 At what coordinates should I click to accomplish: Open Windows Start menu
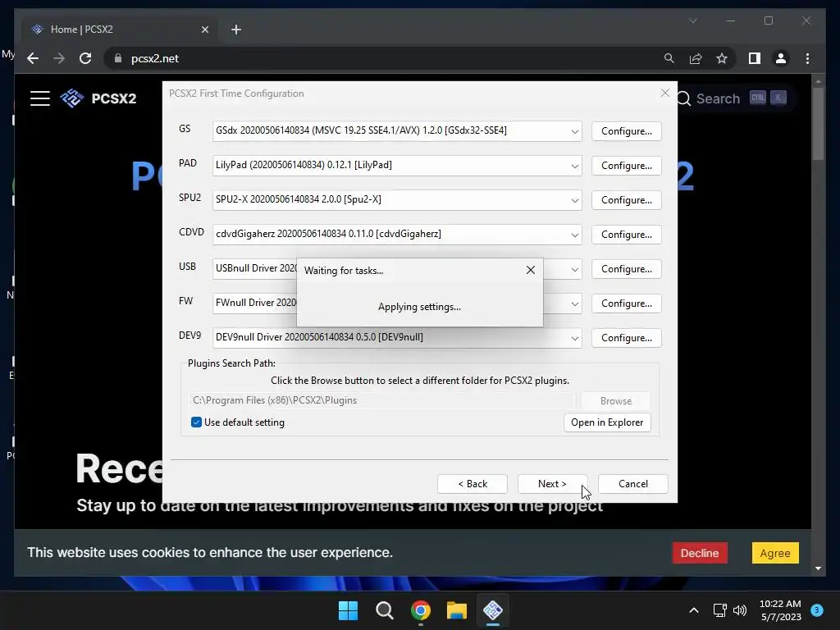pos(348,610)
